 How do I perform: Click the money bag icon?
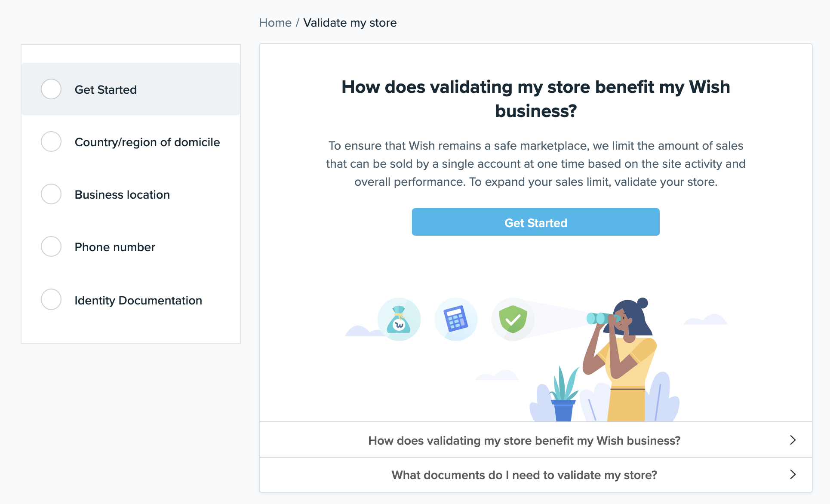tap(399, 320)
